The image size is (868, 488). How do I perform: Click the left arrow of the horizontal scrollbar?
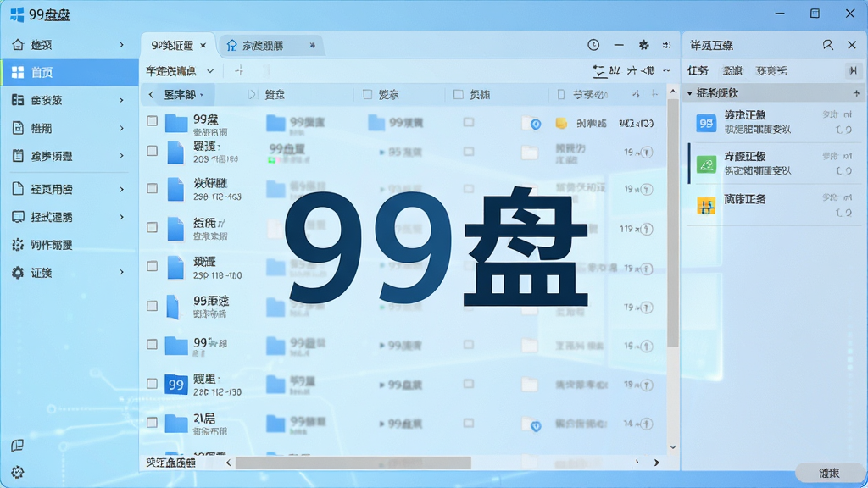pyautogui.click(x=228, y=463)
